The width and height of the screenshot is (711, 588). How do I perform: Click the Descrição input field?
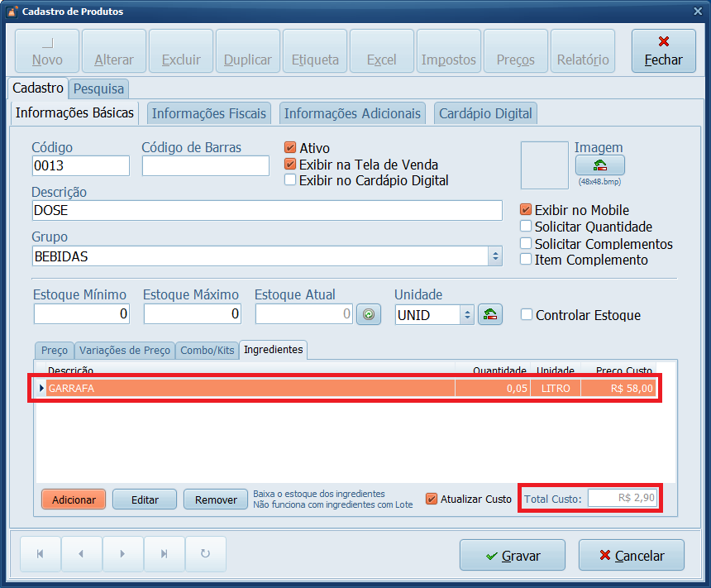(266, 211)
